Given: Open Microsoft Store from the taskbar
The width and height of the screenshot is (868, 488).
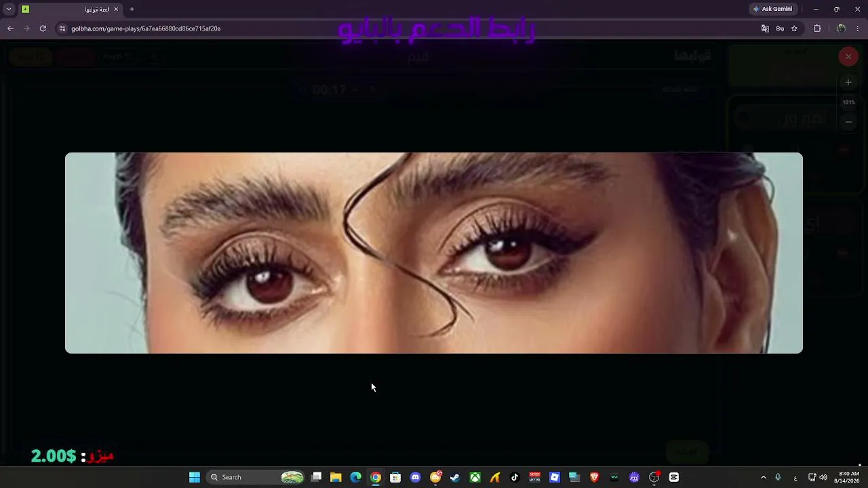Looking at the screenshot, I should click(x=395, y=477).
